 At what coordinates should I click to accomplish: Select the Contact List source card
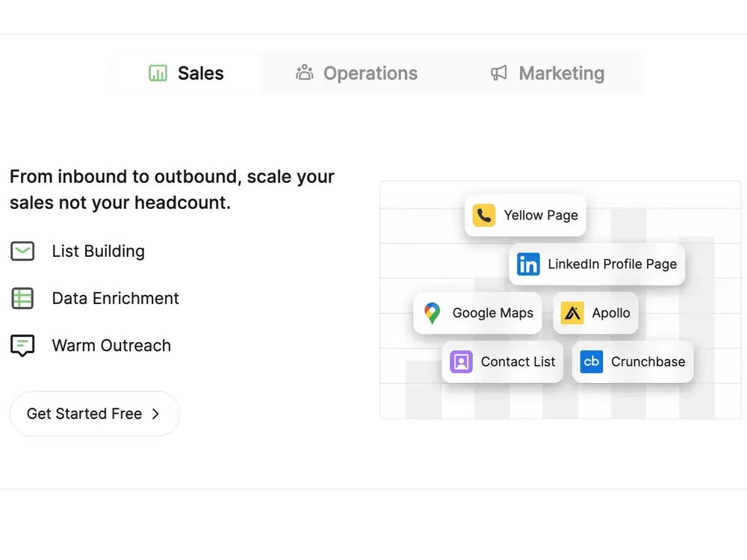click(x=503, y=362)
